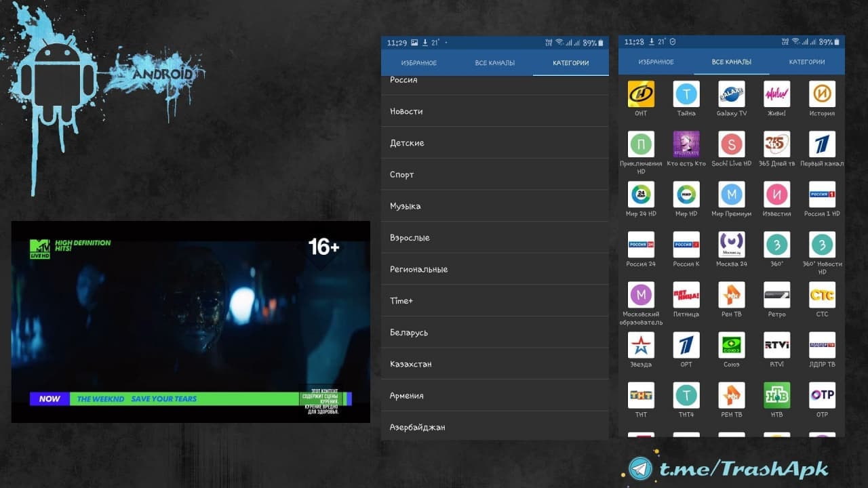
Task: Tap the Живи! channel icon
Action: pos(777,94)
